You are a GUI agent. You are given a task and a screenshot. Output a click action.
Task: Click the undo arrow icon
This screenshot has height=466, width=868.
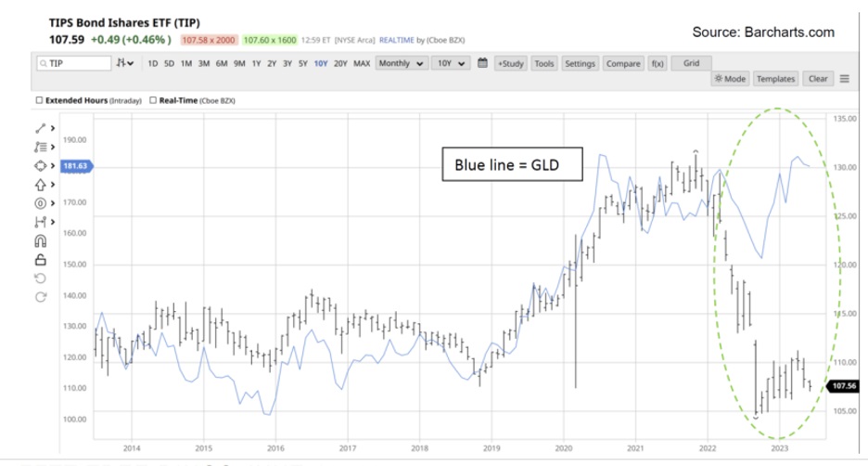(x=41, y=278)
